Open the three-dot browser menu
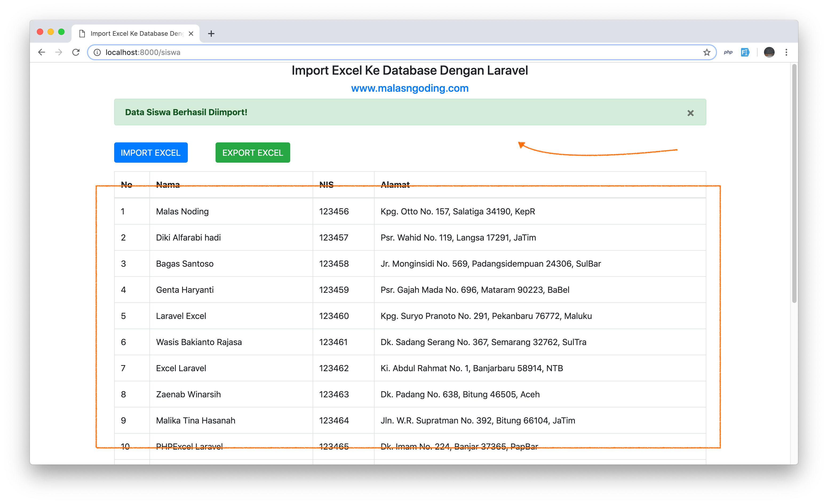 (786, 52)
